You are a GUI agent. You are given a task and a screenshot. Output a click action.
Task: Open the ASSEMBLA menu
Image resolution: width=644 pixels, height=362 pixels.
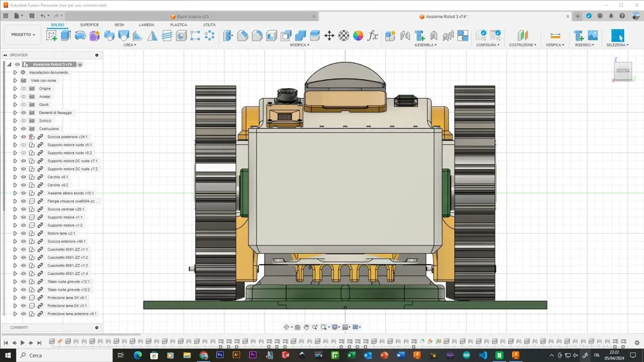426,45
